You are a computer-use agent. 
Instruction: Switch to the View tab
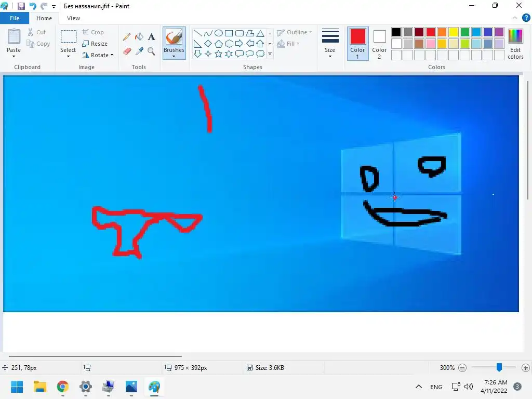point(73,18)
